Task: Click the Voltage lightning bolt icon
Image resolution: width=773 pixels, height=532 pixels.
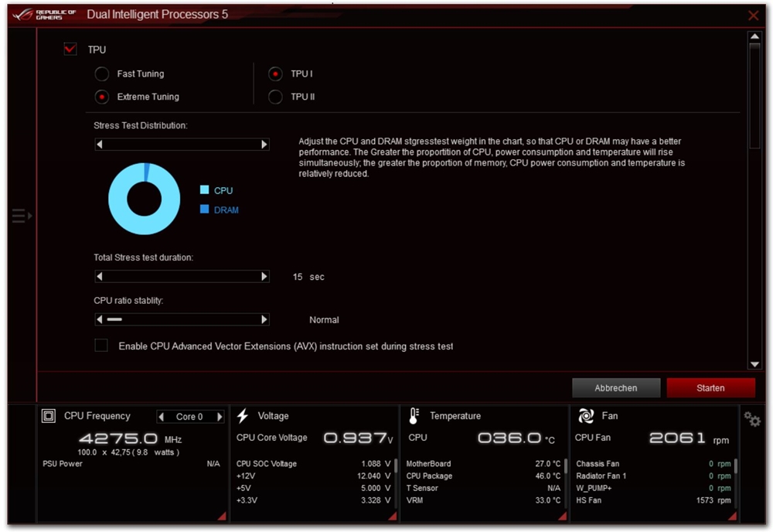Action: [243, 416]
